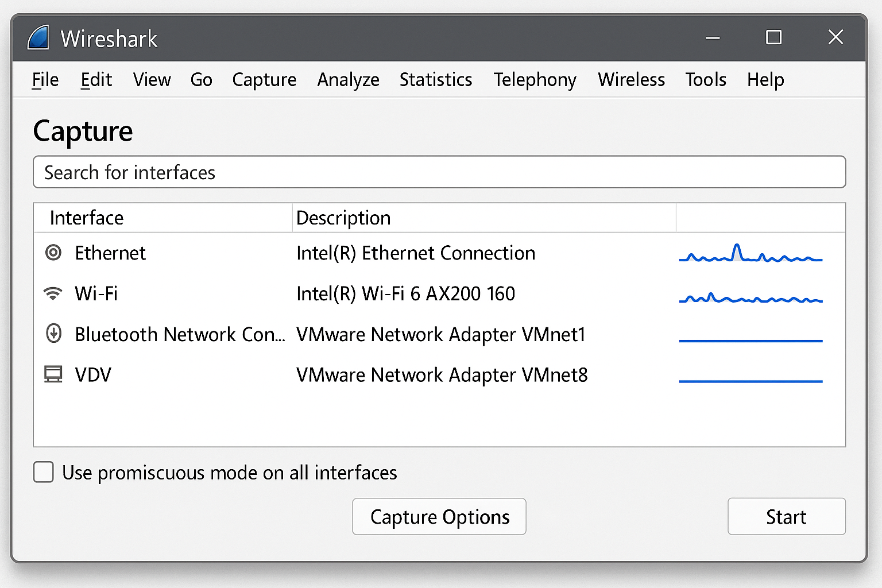Start the packet capture
Screen dimensions: 882x588
coord(787,516)
